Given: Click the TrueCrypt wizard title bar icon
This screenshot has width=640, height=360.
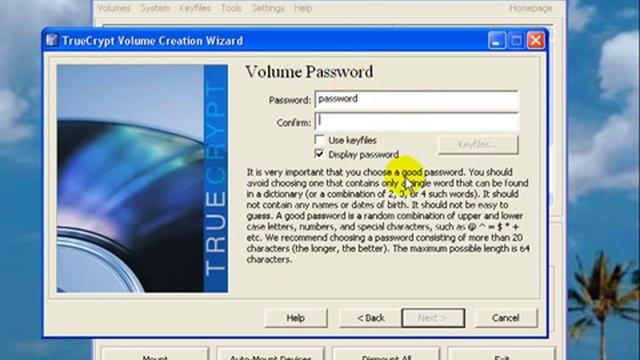Looking at the screenshot, I should (51, 40).
